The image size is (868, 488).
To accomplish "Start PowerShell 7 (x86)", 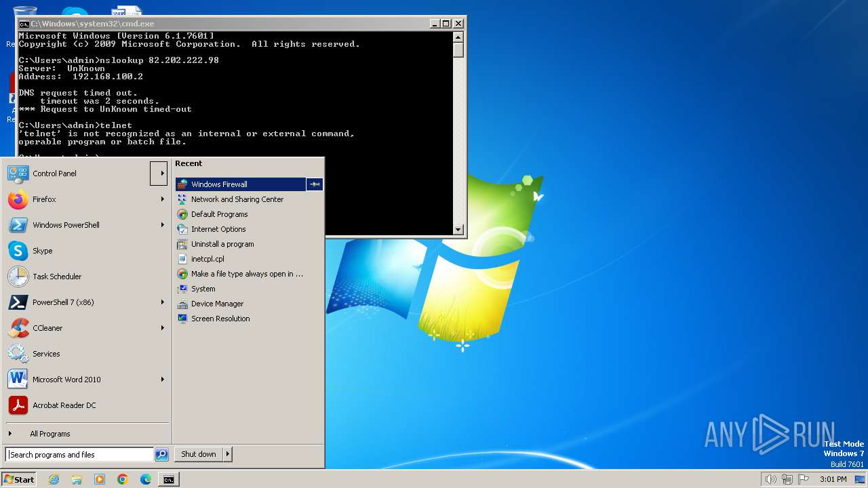I will click(85, 302).
